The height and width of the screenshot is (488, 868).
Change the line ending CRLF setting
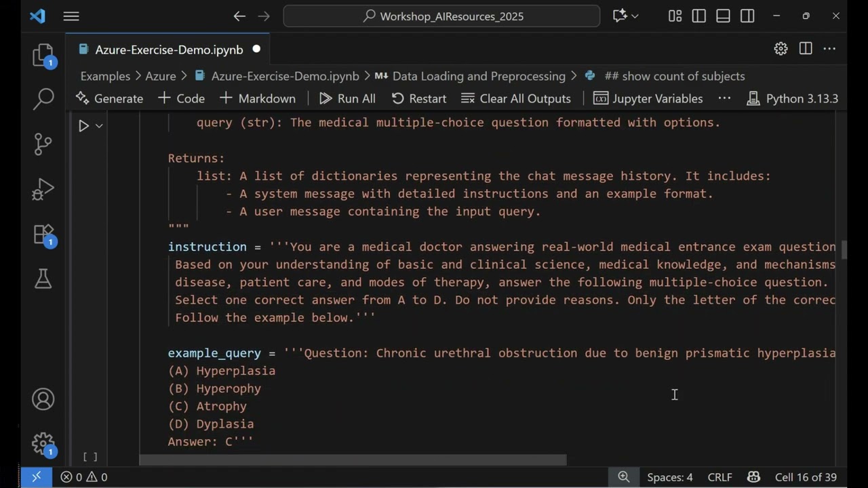[x=719, y=477]
